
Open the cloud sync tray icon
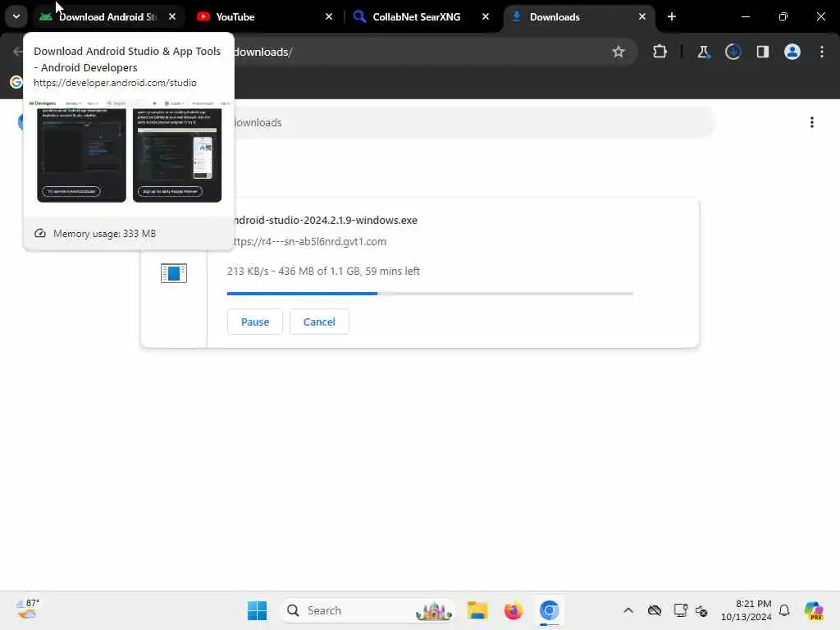point(655,610)
